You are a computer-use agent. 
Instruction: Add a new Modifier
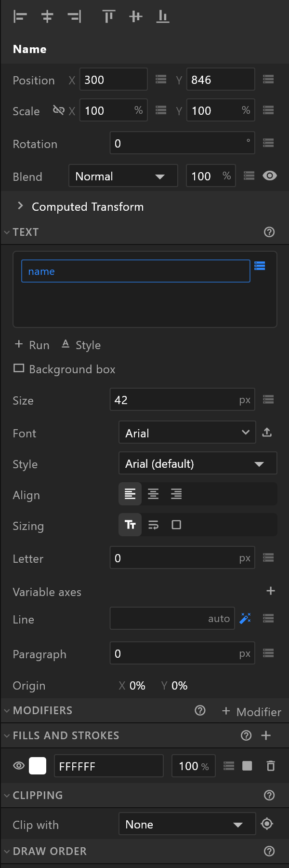[x=251, y=711]
